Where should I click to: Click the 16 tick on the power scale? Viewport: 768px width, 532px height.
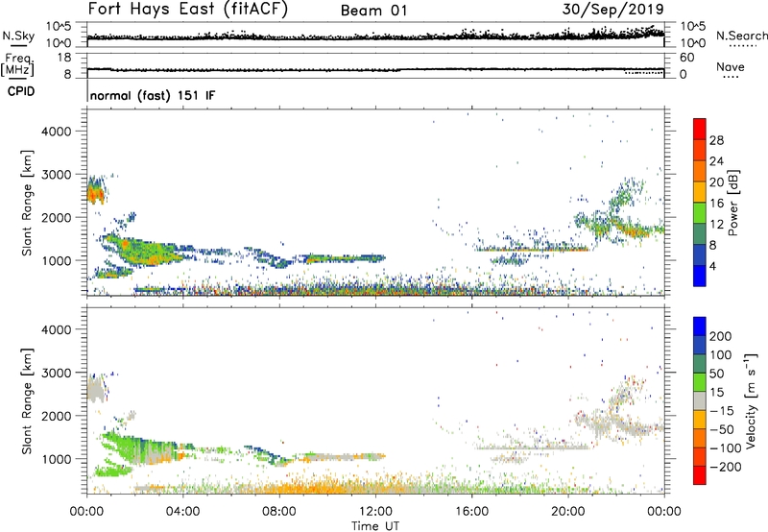tap(716, 204)
